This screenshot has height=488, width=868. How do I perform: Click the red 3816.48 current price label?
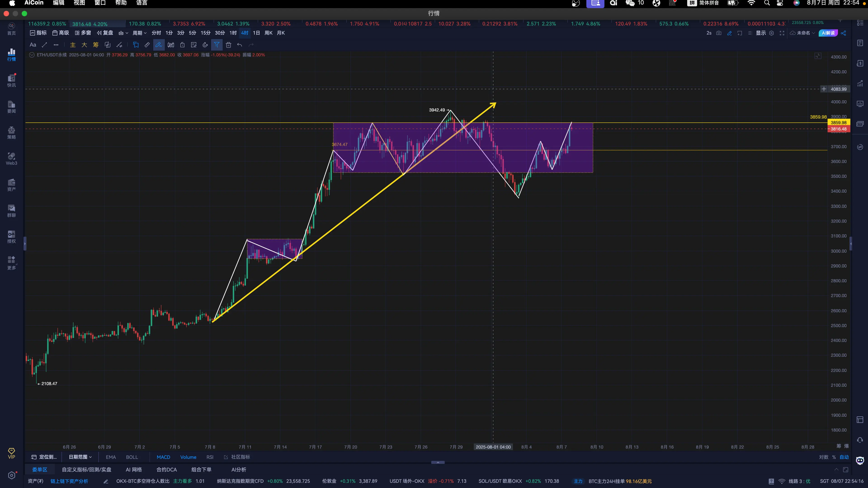[839, 129]
